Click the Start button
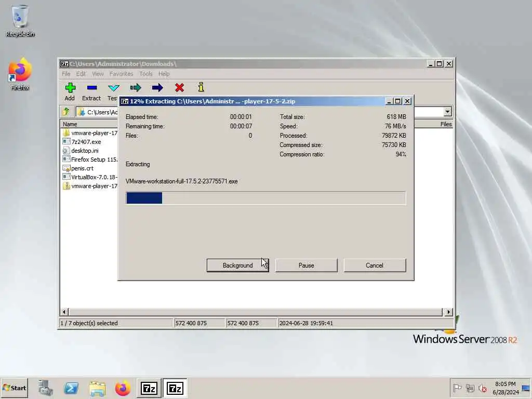 [14, 388]
